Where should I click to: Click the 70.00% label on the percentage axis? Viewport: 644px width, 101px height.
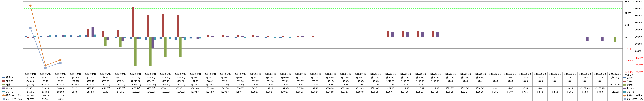tap(639, 2)
